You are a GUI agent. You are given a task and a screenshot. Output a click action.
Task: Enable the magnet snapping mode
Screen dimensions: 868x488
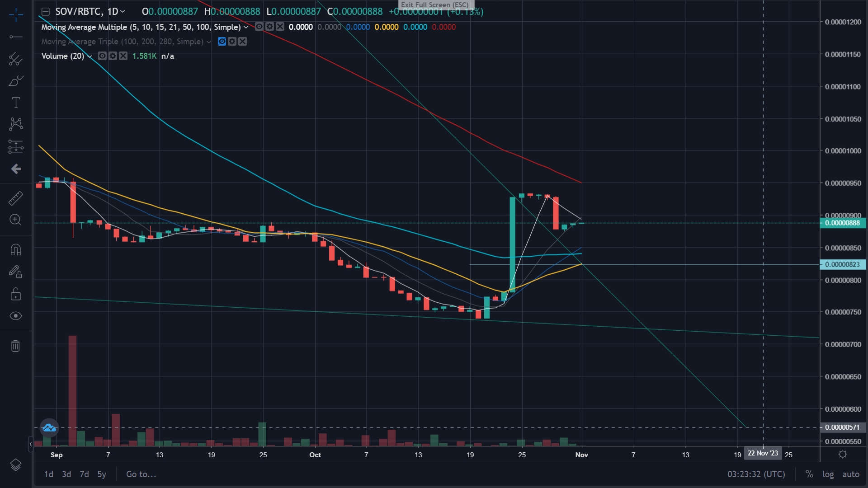[16, 249]
